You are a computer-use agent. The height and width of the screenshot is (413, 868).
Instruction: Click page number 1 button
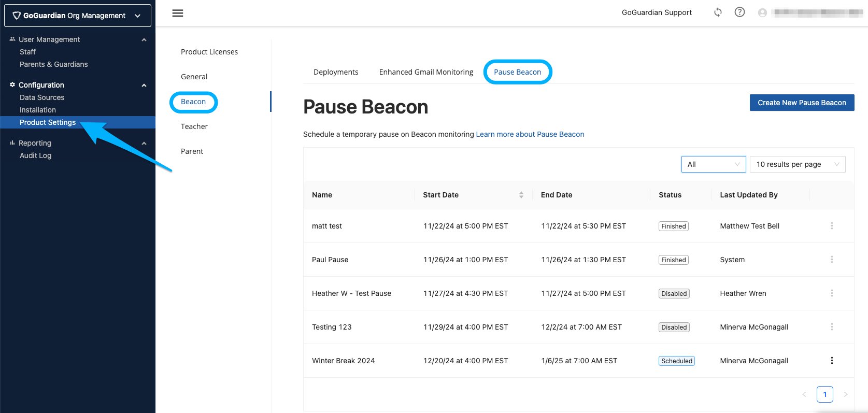tap(825, 394)
